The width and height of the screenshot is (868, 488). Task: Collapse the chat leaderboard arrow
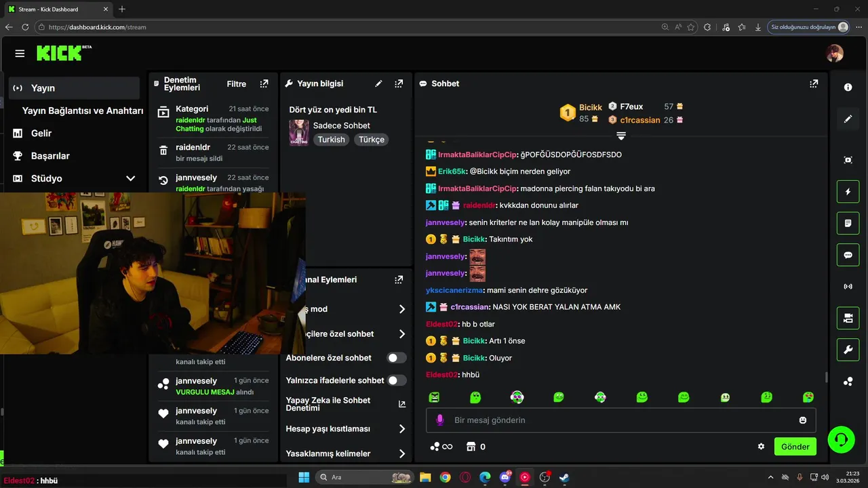(620, 136)
